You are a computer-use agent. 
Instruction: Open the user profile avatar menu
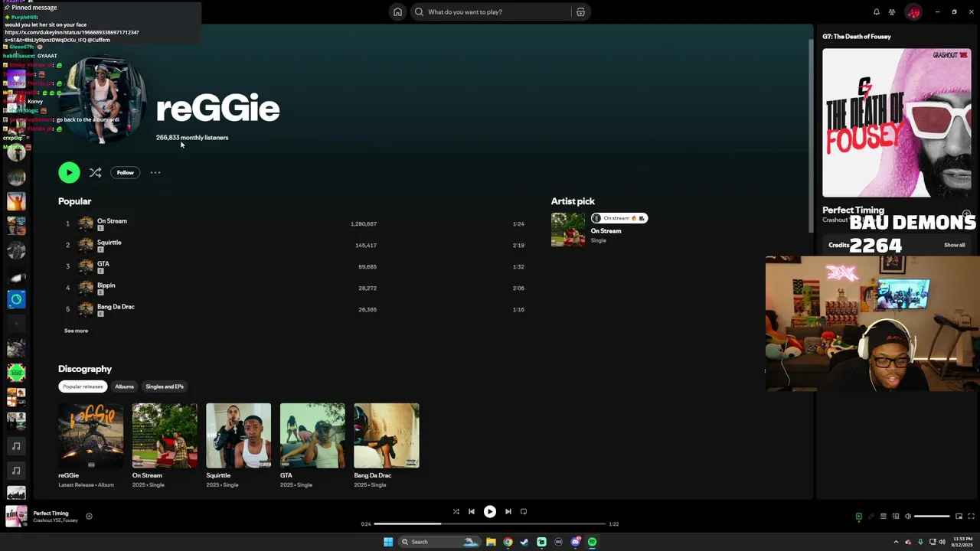tap(913, 12)
